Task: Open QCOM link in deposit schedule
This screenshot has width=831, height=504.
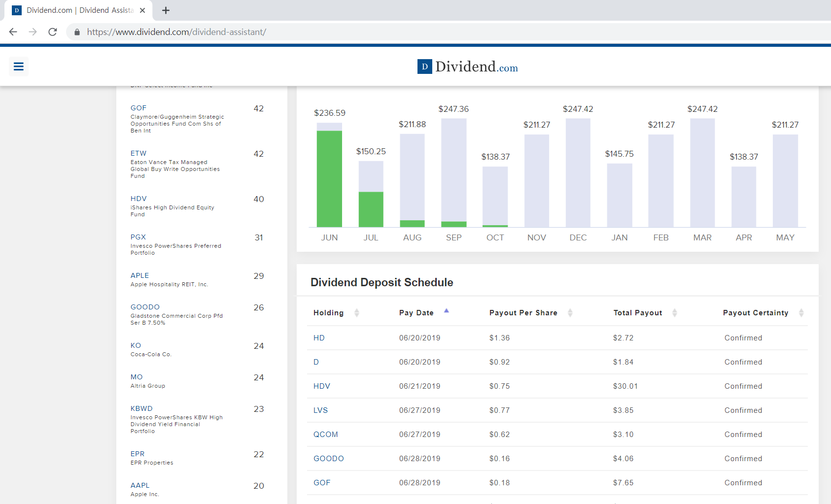Action: (x=326, y=435)
